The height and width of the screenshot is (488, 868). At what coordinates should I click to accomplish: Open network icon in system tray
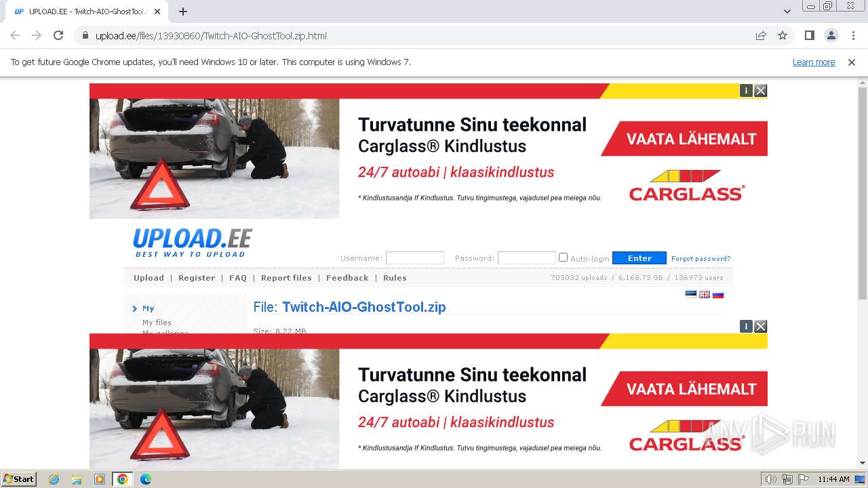(x=787, y=479)
